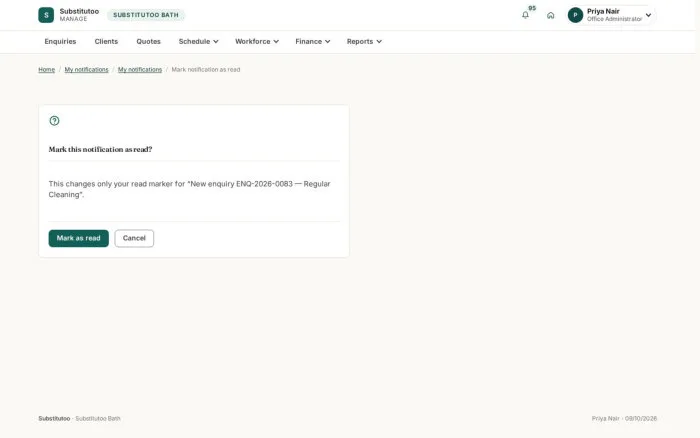
Task: Click the Substitutoo Manage brand name
Action: 79,15
